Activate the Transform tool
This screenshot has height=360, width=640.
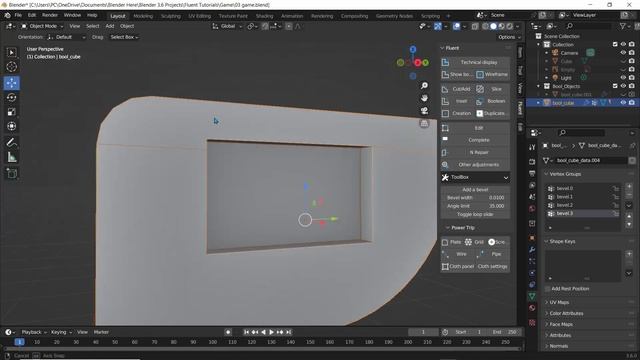[12, 126]
